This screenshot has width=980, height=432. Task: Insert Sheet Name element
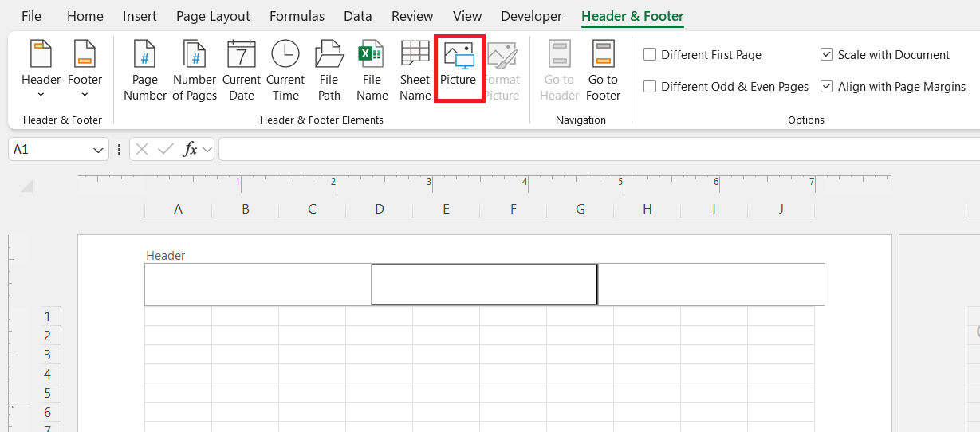415,71
